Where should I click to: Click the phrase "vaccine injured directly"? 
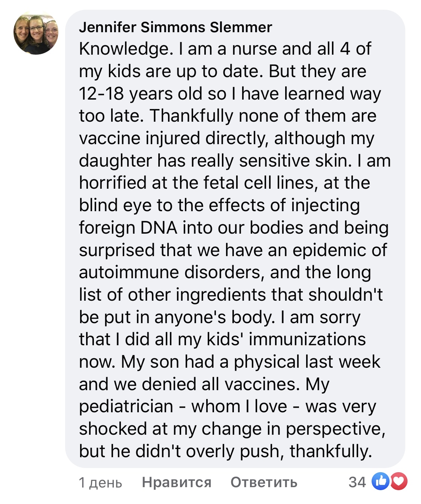point(174,138)
